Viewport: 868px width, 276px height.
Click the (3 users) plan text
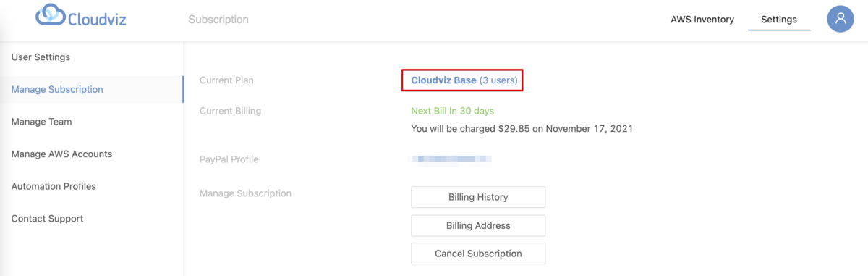498,80
